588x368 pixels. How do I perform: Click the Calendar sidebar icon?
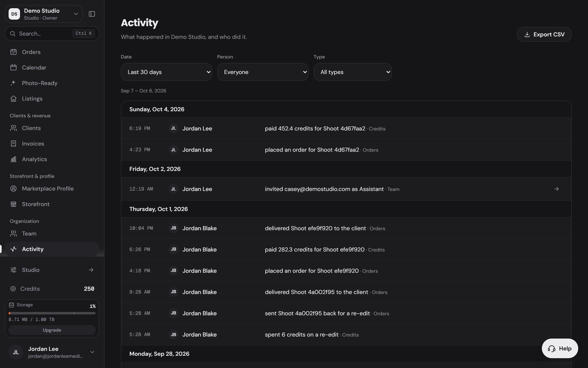[x=13, y=67]
